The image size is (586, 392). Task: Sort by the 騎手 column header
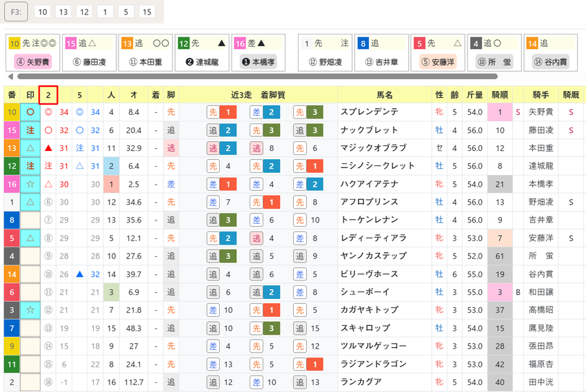point(540,95)
